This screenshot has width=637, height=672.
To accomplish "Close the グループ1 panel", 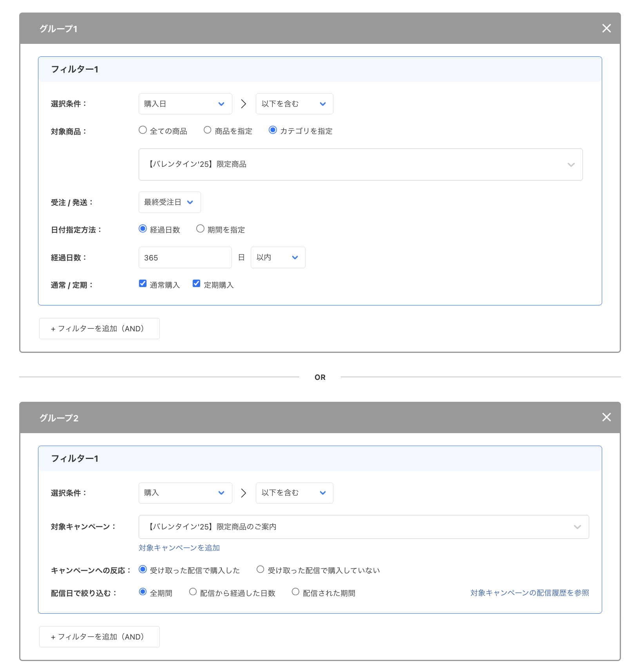I will [606, 28].
